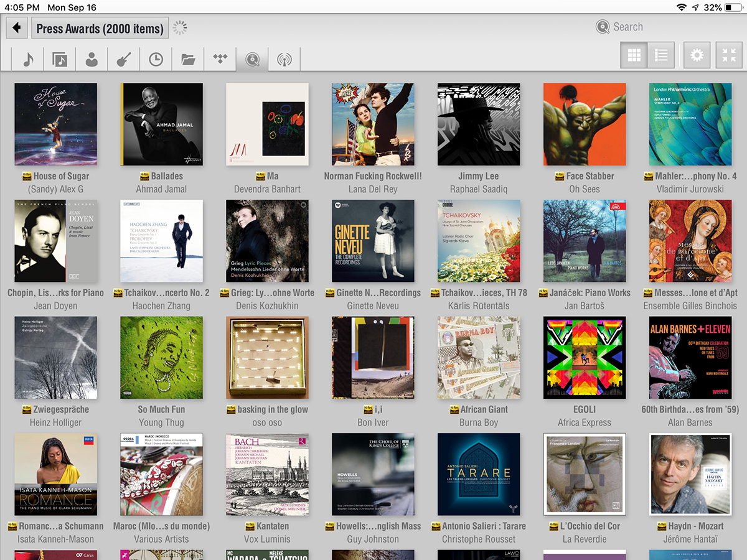Click the Hi-Res badge beside House of Sugar
747x560 pixels.
27,176
